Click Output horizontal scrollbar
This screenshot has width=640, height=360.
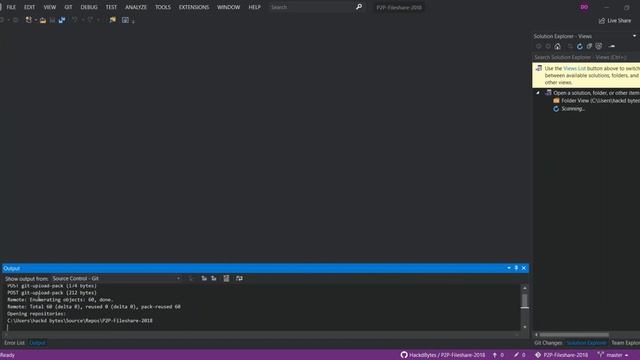pyautogui.click(x=261, y=334)
